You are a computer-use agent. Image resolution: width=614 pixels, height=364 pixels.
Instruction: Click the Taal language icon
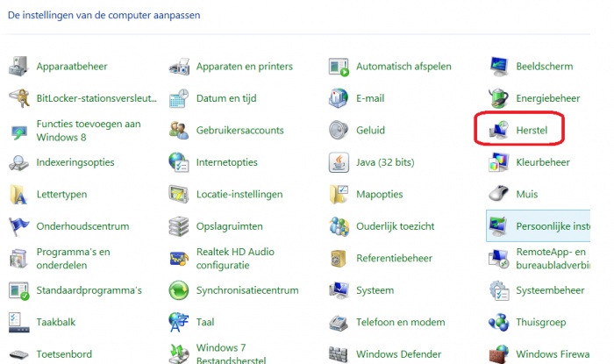point(179,323)
